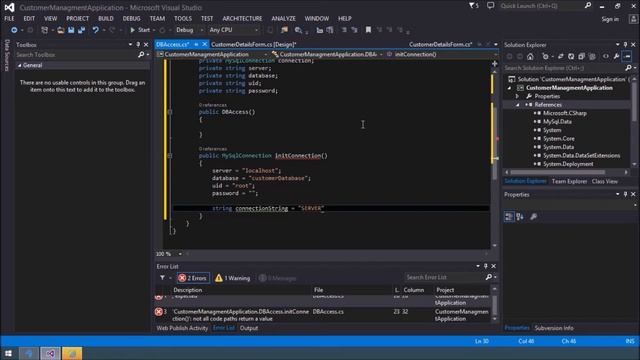Image resolution: width=640 pixels, height=360 pixels.
Task: Click the Start debugging button
Action: [x=140, y=30]
